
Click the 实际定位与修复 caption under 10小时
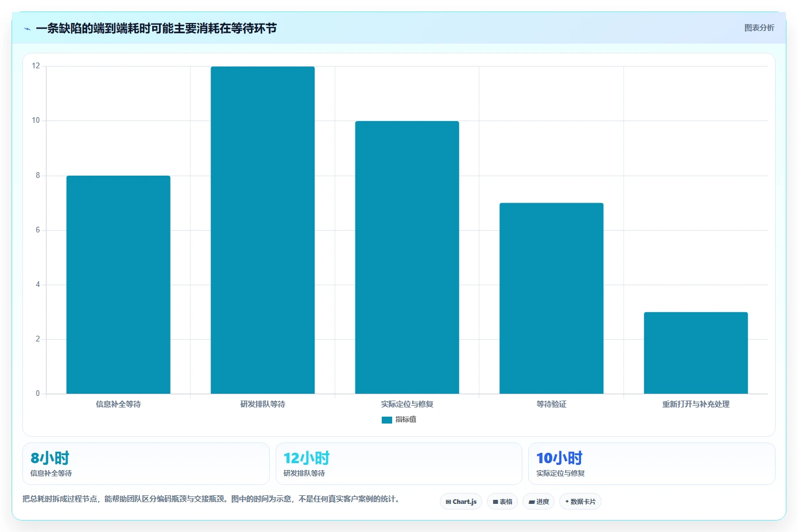pyautogui.click(x=560, y=473)
